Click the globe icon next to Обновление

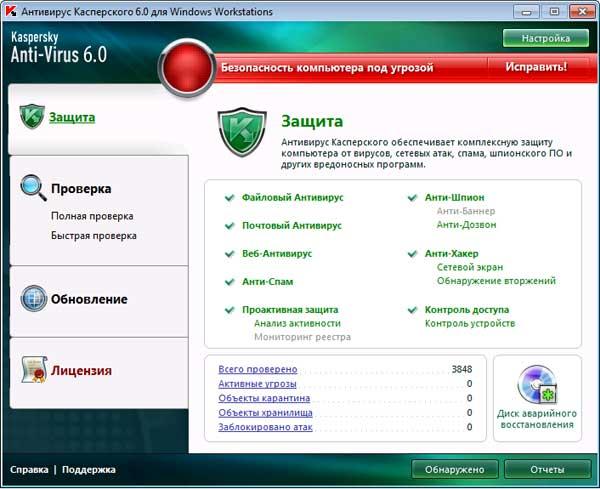coord(34,298)
